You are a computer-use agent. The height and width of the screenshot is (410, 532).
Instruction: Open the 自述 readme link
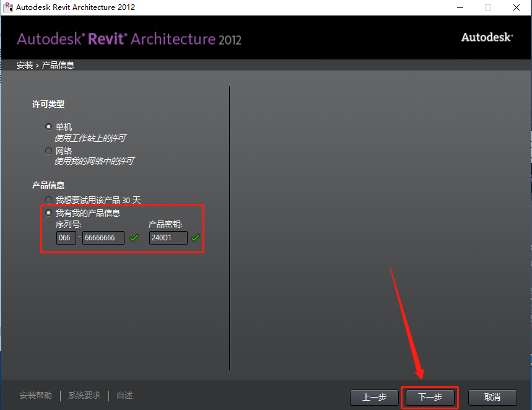click(124, 395)
